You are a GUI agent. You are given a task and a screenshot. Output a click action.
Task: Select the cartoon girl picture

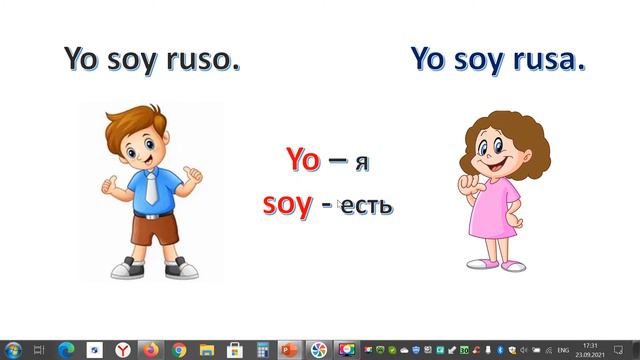coord(505,191)
